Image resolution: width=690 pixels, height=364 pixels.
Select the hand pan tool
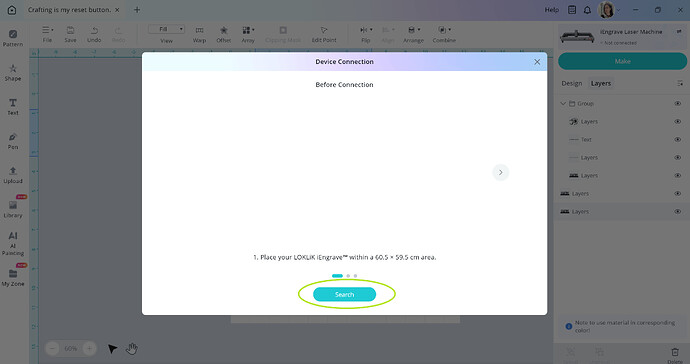(132, 349)
